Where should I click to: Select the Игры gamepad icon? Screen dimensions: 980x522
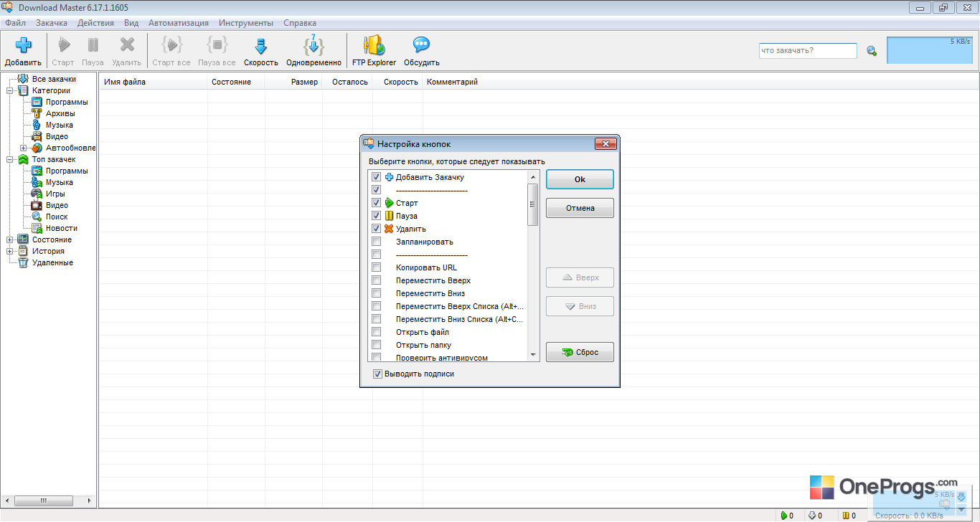tap(37, 194)
